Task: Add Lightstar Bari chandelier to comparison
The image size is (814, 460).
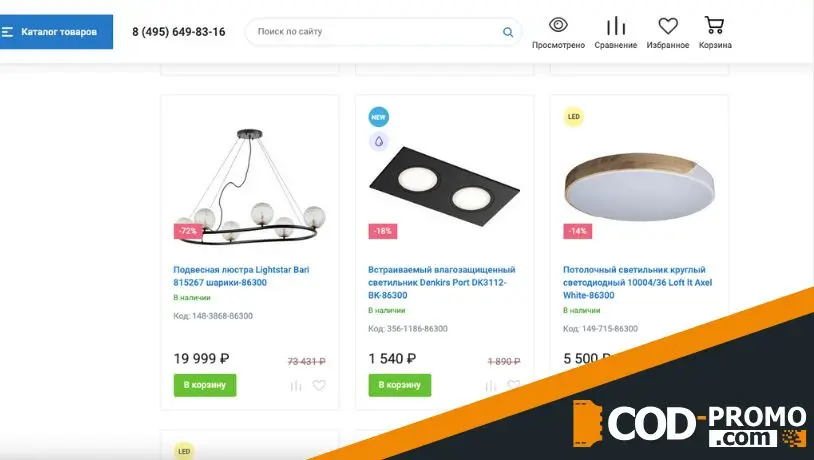Action: 296,385
